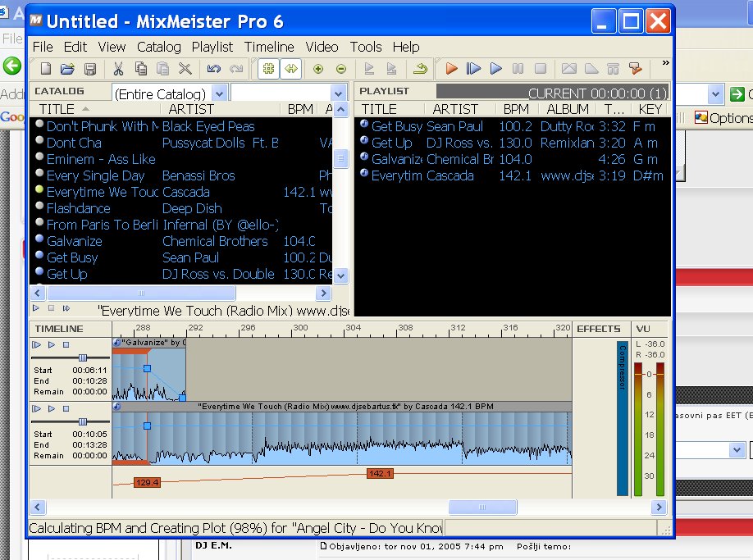Zoom in the timeline with the green plus
The image size is (753, 560).
318,69
